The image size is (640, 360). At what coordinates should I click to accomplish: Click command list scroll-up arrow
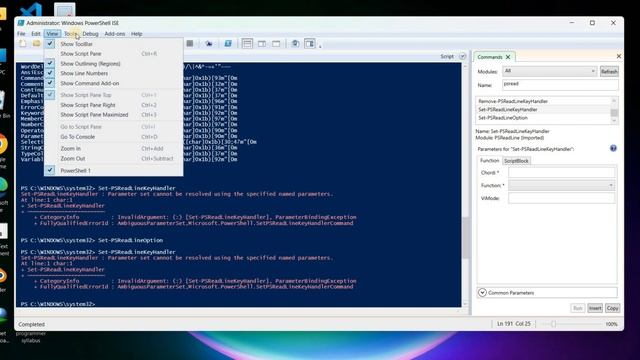[x=614, y=101]
